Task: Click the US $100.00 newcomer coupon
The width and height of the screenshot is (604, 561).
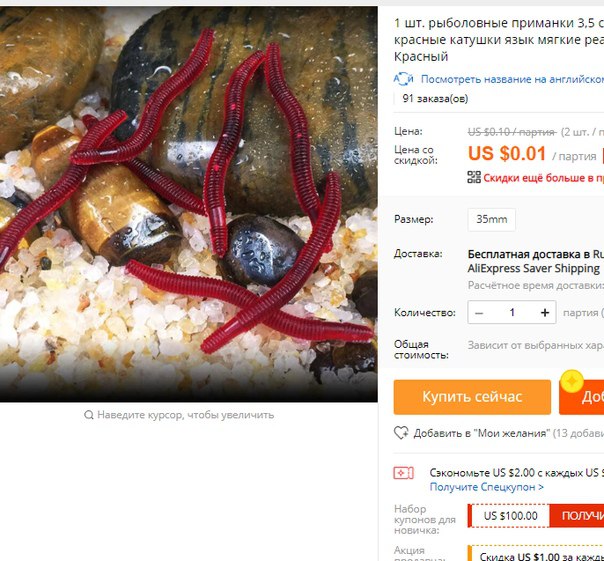Action: 508,516
